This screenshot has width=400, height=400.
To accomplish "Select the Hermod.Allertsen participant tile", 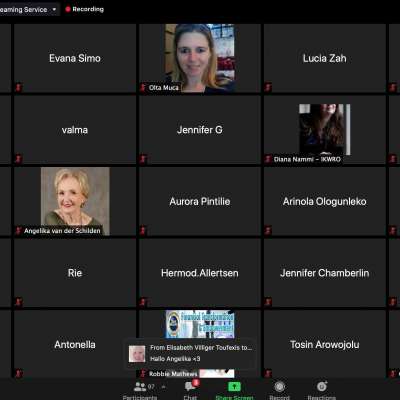I will point(200,273).
